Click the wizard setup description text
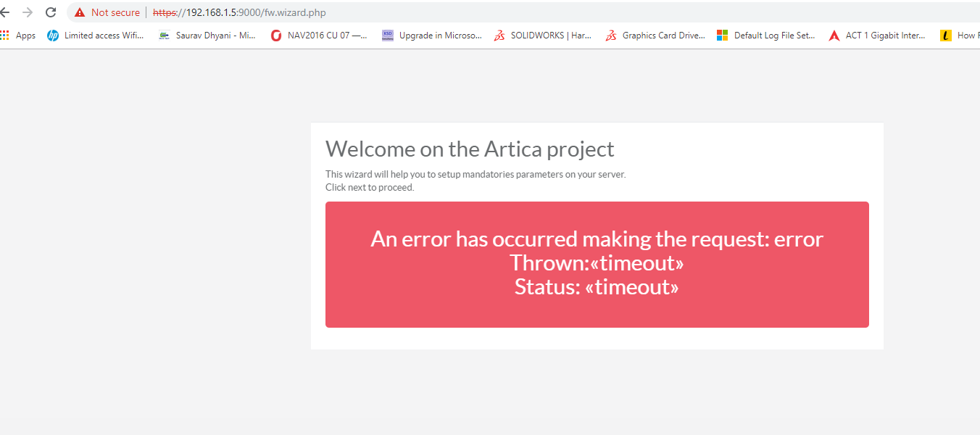Image resolution: width=980 pixels, height=435 pixels. (476, 174)
